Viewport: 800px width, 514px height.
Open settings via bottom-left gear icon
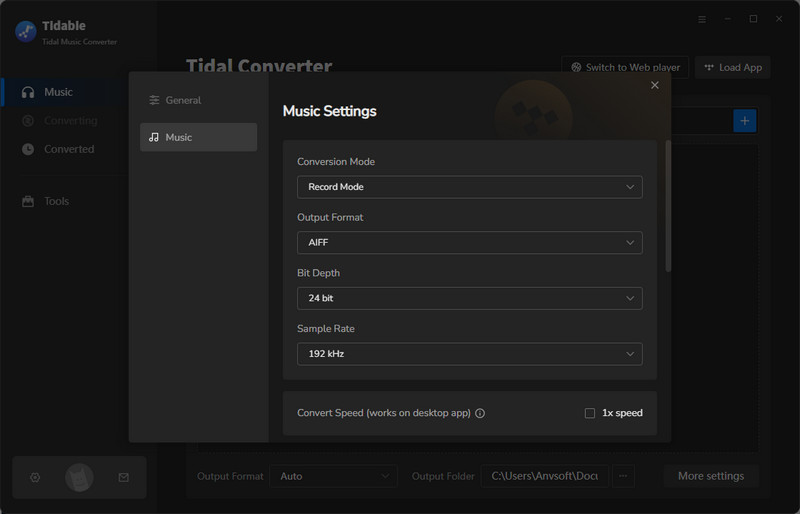click(x=35, y=477)
